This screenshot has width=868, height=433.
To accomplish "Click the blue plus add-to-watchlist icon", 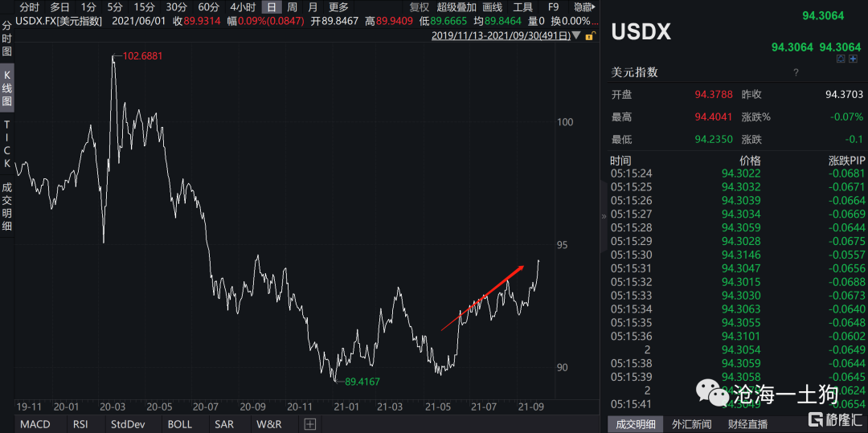I will 853,59.
